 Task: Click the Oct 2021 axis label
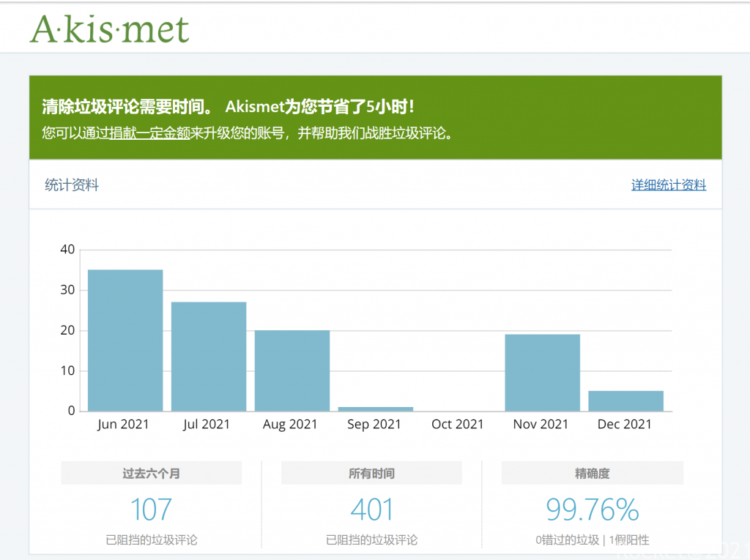tap(458, 425)
